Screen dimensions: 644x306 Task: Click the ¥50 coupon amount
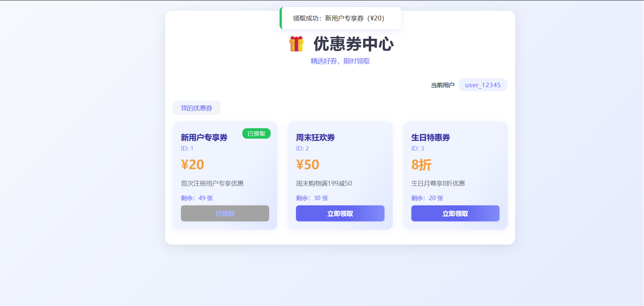point(307,164)
